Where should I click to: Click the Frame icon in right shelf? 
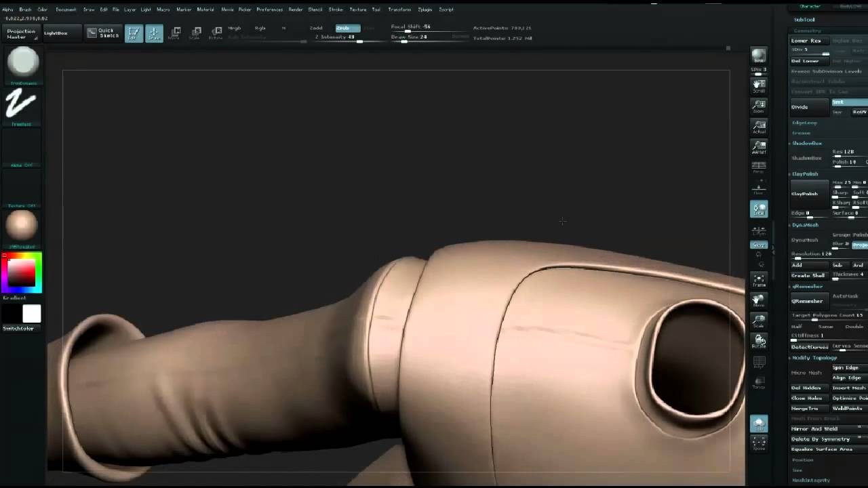pos(759,280)
